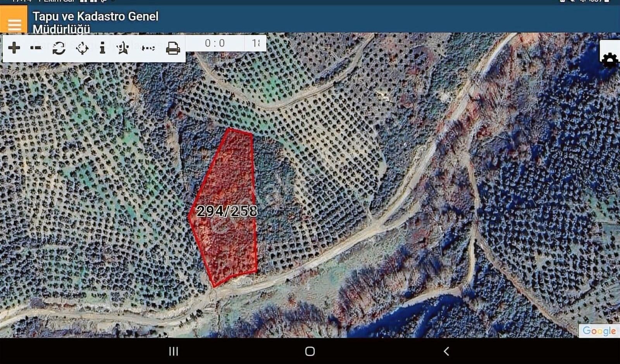Screen dimensions: 620x364
Task: Zoom in with the plus tool
Action: [x=14, y=48]
